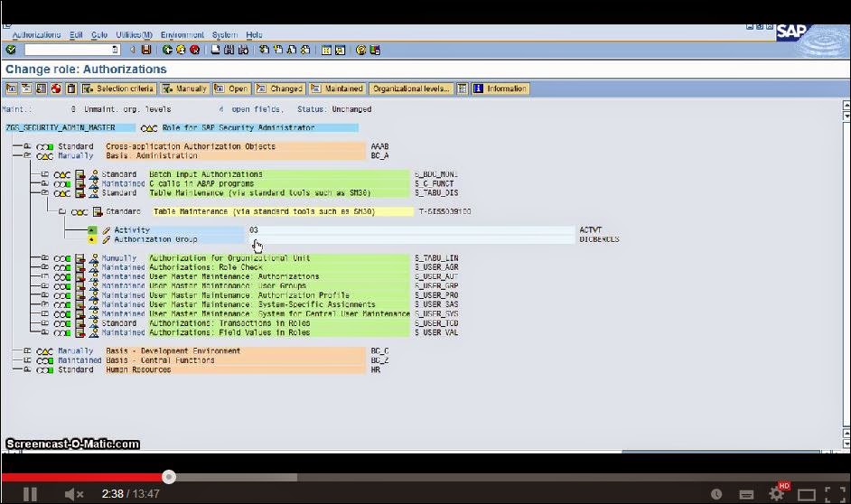The width and height of the screenshot is (851, 504).
Task: Click the Authorization Group empty value field
Action: pyautogui.click(x=409, y=239)
